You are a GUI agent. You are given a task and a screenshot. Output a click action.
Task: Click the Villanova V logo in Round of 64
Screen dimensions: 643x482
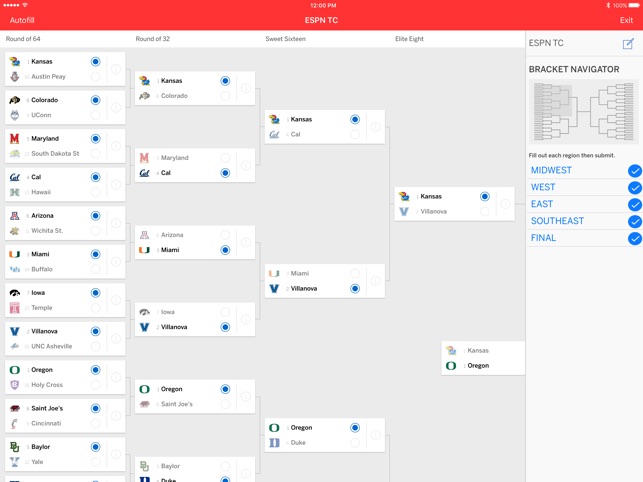(x=15, y=331)
